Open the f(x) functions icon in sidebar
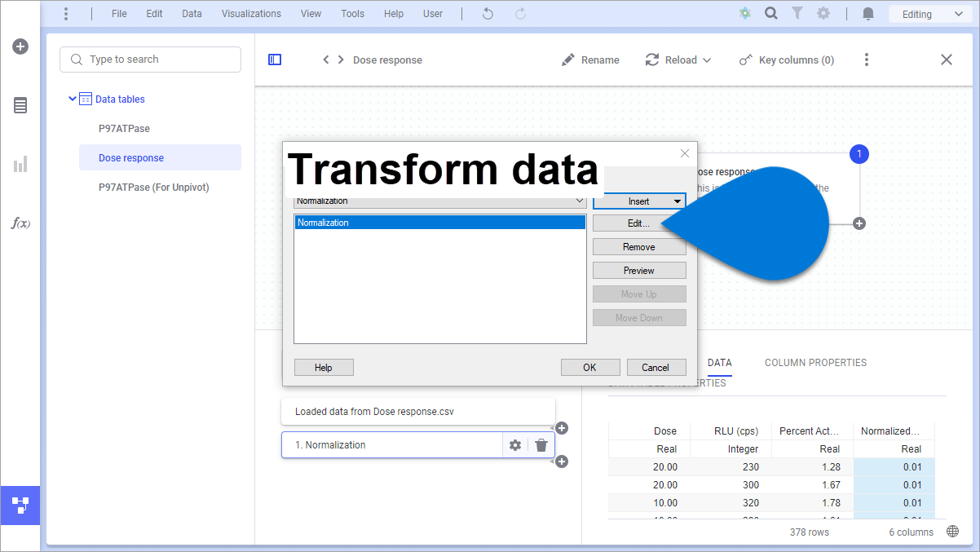This screenshot has width=980, height=552. (20, 223)
